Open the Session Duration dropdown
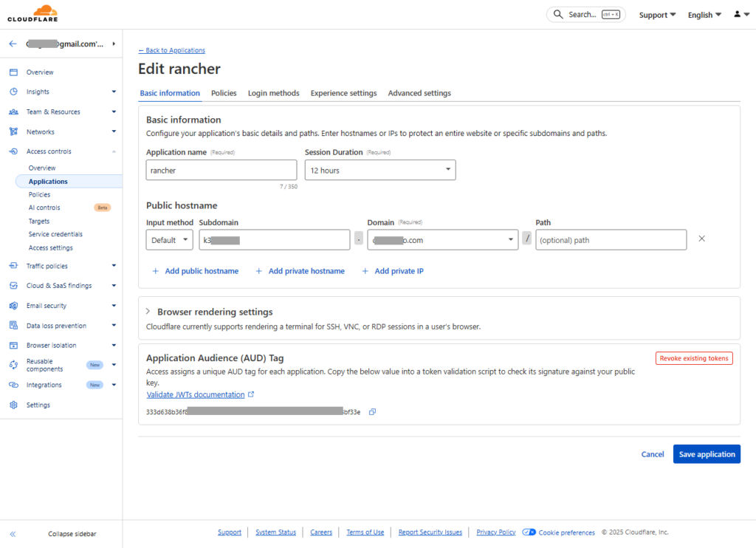 point(379,170)
